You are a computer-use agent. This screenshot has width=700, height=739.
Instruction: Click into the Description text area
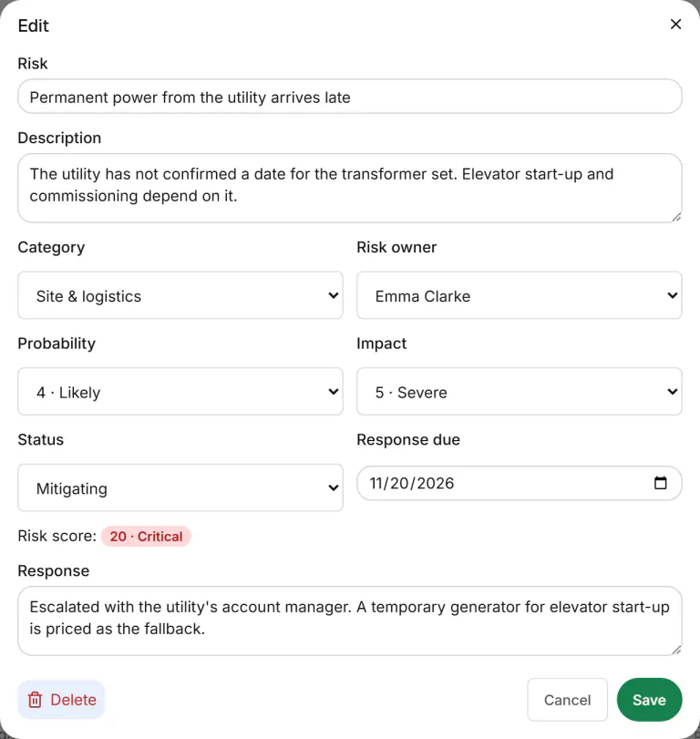pyautogui.click(x=350, y=188)
